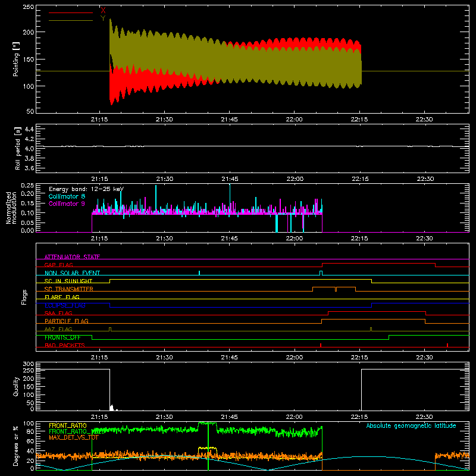Click the 21:30 tick under the Quality plot
This screenshot has width=476, height=476.
pyautogui.click(x=164, y=417)
